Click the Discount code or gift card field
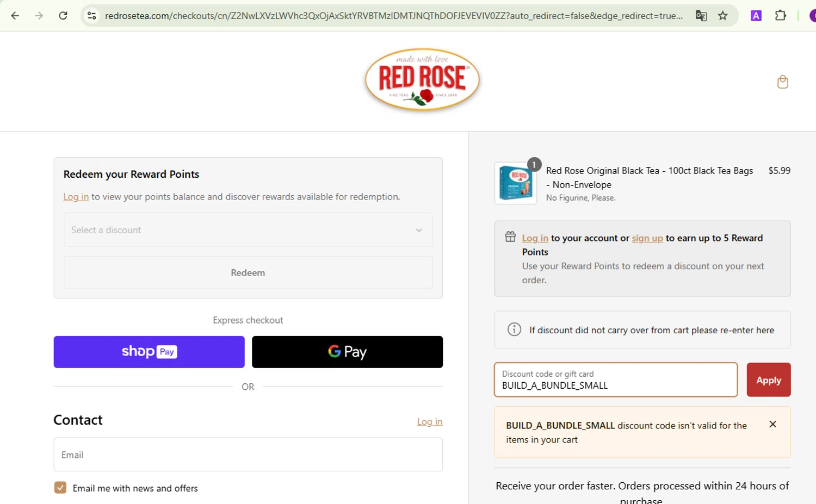 [616, 380]
